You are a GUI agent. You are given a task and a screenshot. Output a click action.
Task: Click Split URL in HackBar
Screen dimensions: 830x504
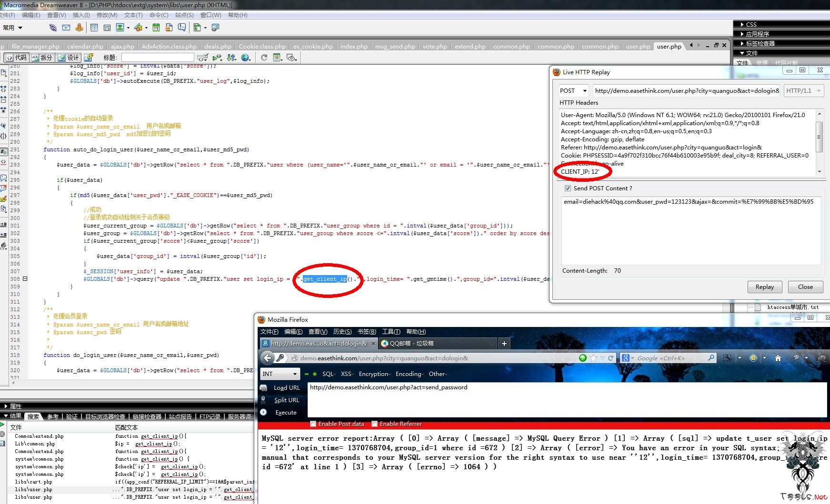[x=287, y=400]
